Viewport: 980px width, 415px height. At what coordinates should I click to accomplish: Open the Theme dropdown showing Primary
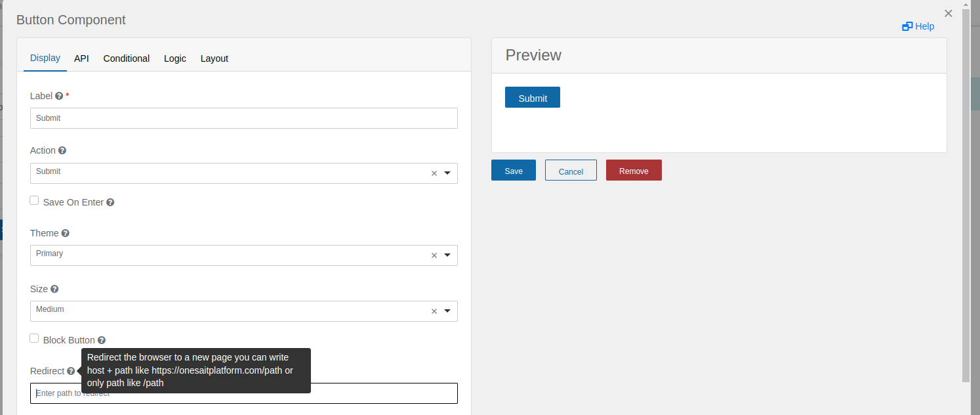coord(447,255)
